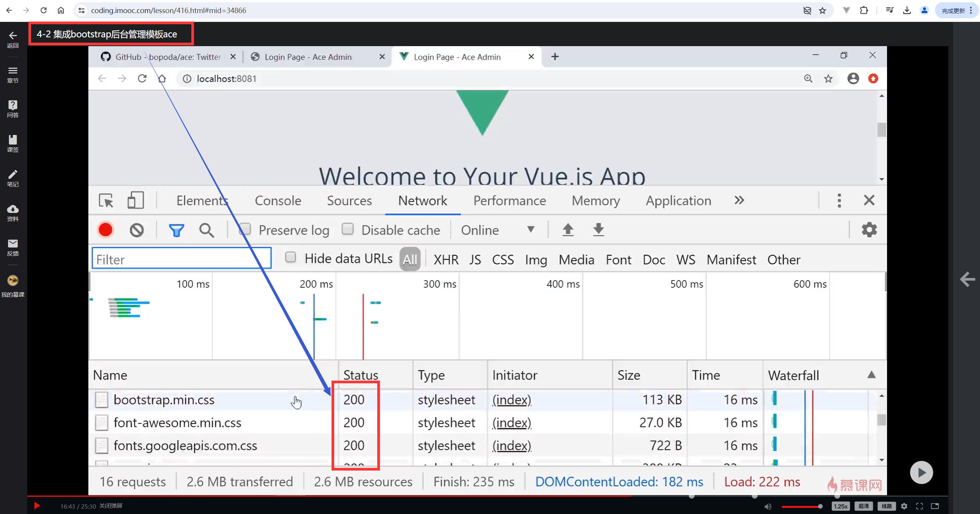This screenshot has width=980, height=514.
Task: Click the red play button in player bar
Action: 37,506
